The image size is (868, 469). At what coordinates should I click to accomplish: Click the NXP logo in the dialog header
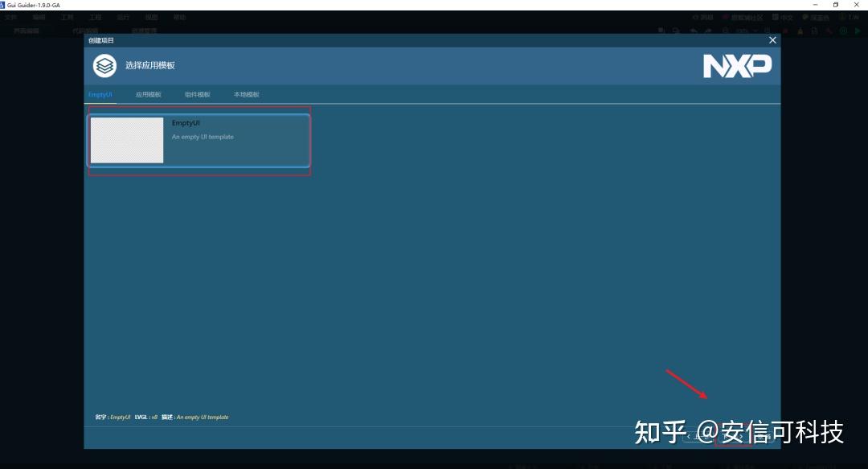click(x=737, y=66)
